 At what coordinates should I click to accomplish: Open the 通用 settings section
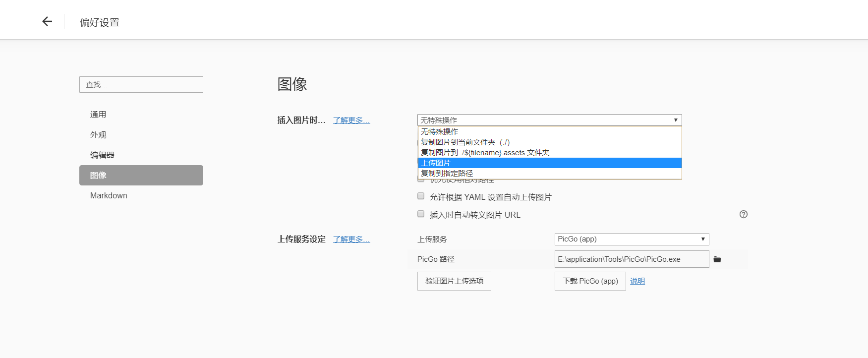coord(98,115)
